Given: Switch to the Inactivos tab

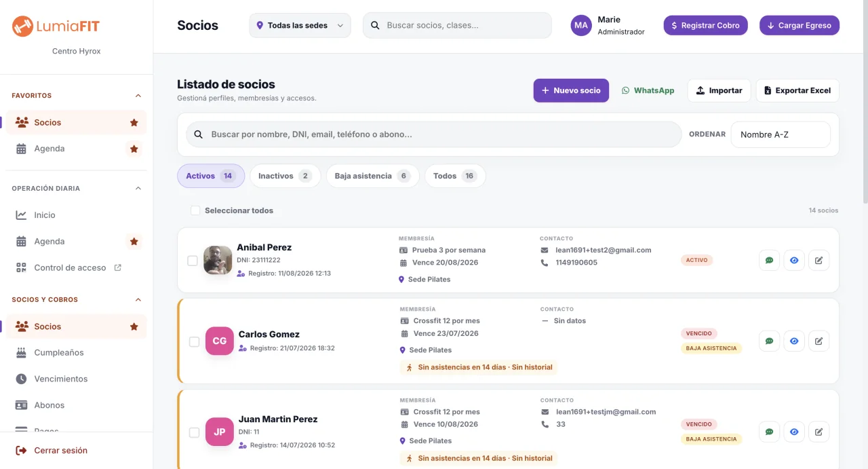Looking at the screenshot, I should 285,176.
